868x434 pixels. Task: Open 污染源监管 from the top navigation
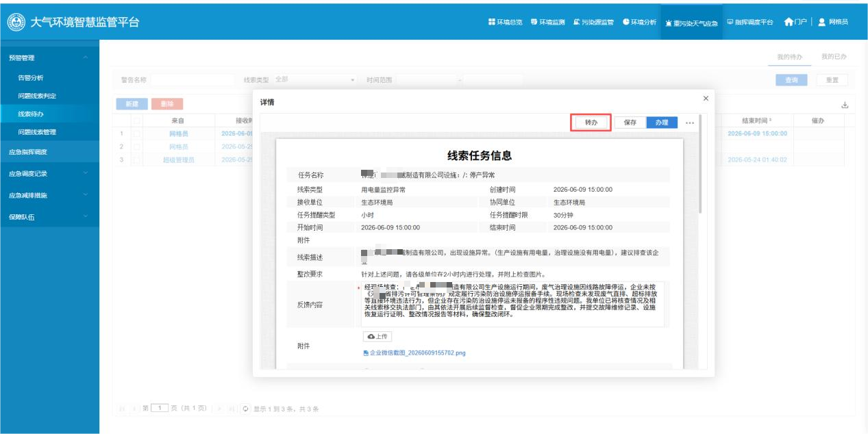coord(593,23)
